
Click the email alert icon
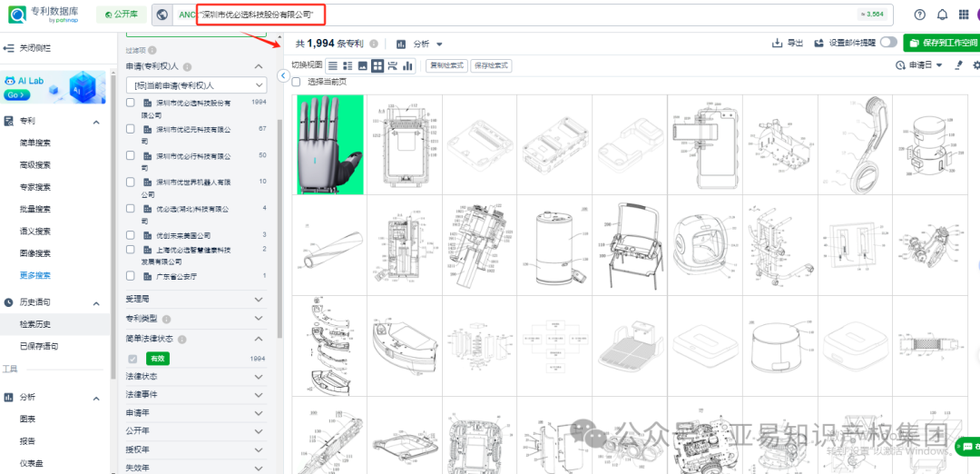(x=818, y=44)
